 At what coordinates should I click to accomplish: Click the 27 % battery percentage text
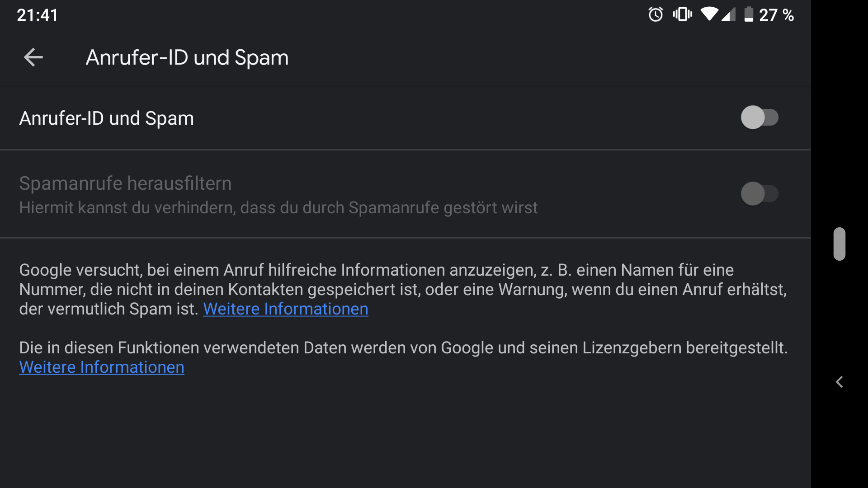[776, 15]
